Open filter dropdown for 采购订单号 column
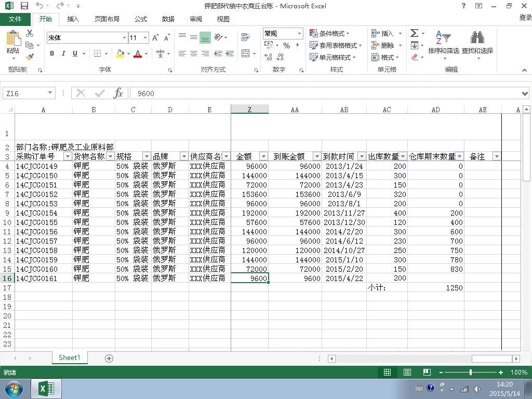 coord(68,156)
